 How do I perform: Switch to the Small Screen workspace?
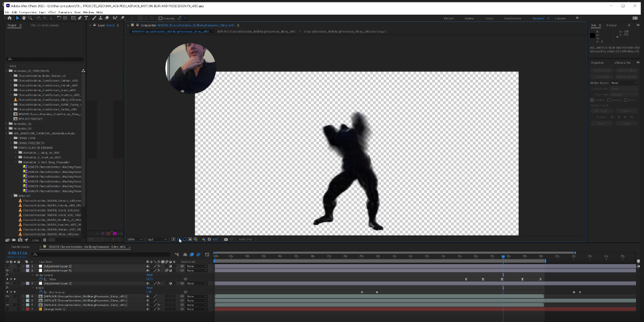click(512, 19)
